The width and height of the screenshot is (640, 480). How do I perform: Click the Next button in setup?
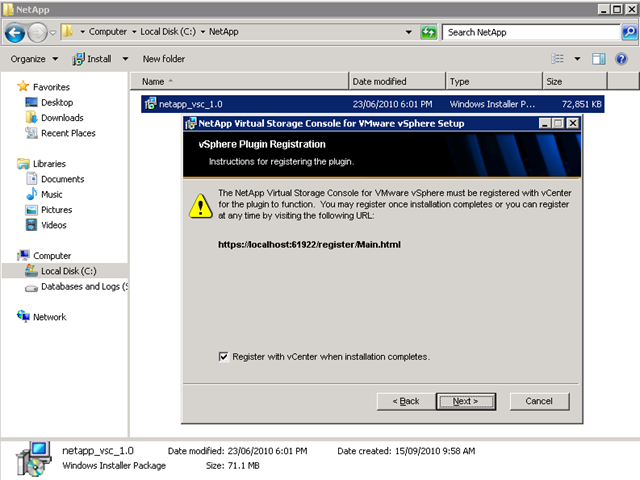(x=466, y=401)
